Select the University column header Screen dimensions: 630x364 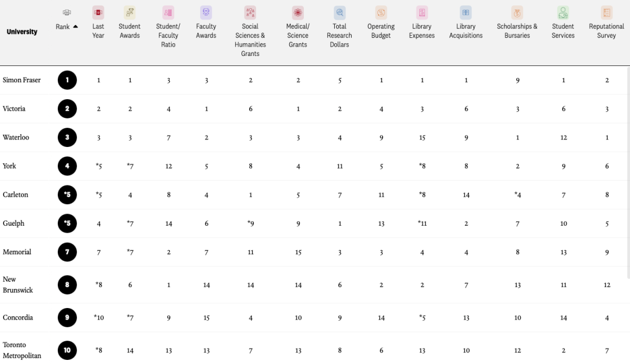[x=22, y=32]
